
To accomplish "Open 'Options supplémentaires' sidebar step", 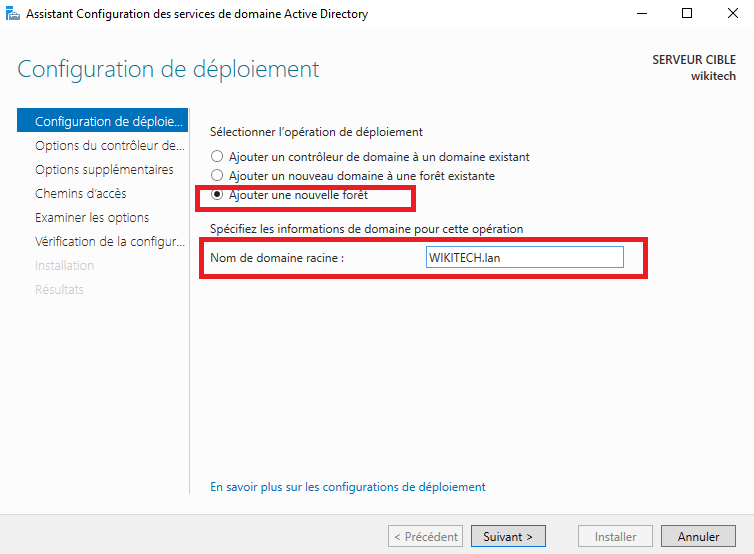I will [104, 170].
